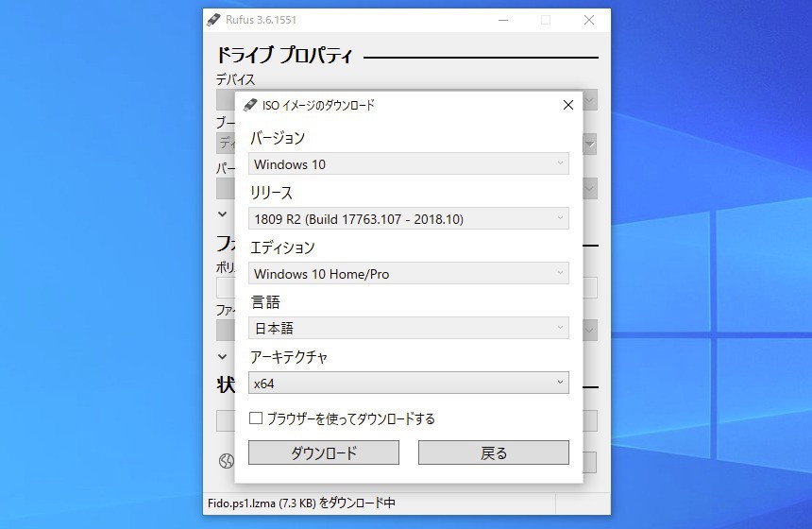812x529 pixels.
Task: Open the アーキテクチャ dropdown showing x64
Action: coord(409,383)
